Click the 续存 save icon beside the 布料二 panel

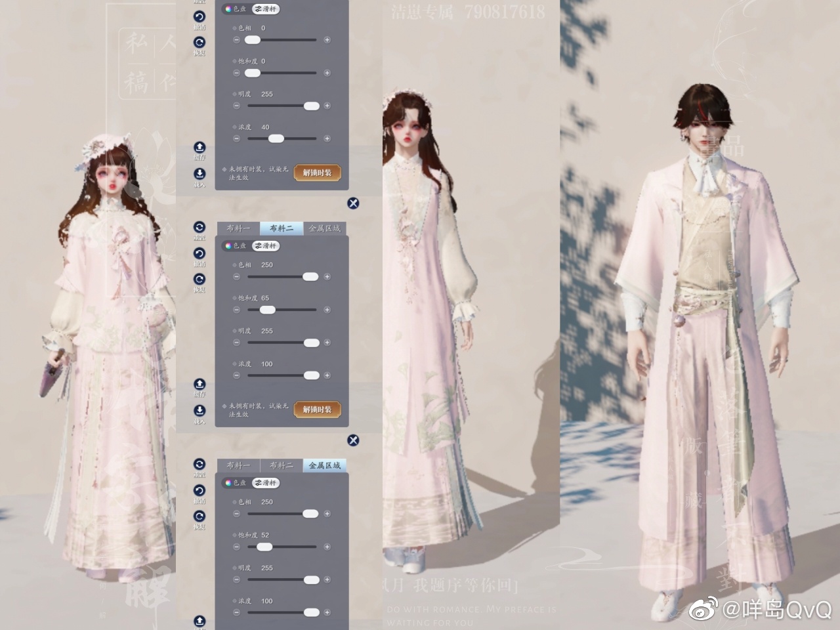(x=199, y=385)
